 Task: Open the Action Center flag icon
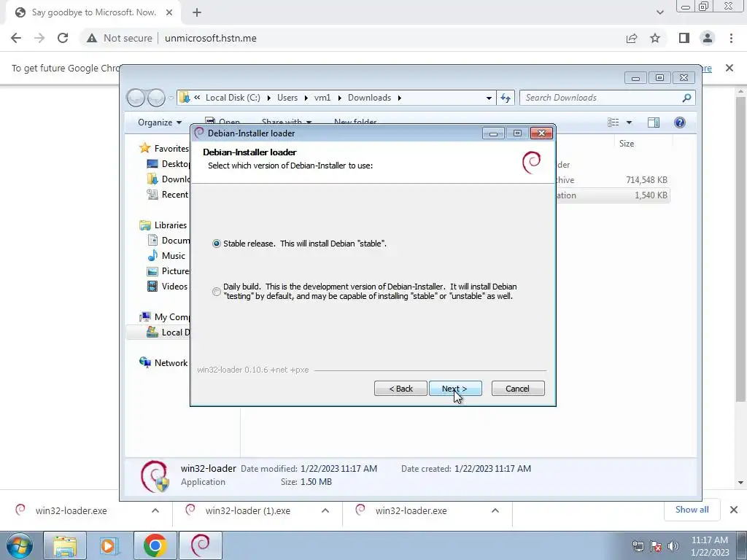point(656,546)
